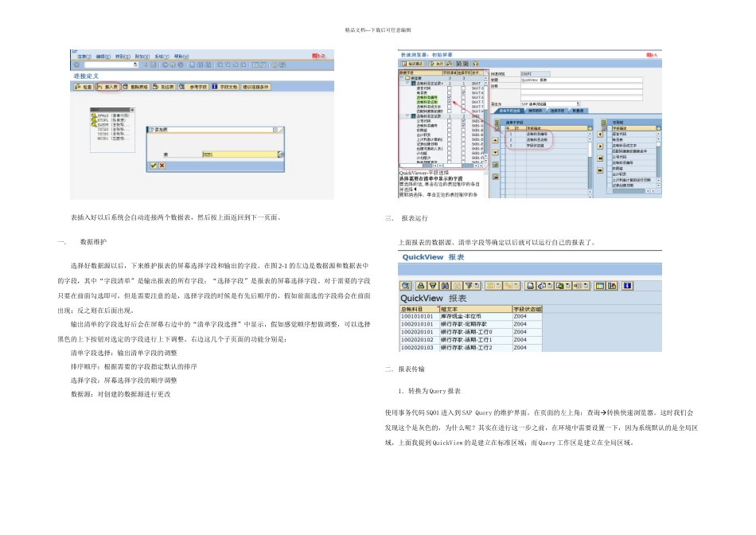Toggle list-field checkbox for 公司代码 row
Viewport: 756px width, 535px height.
coord(450,120)
